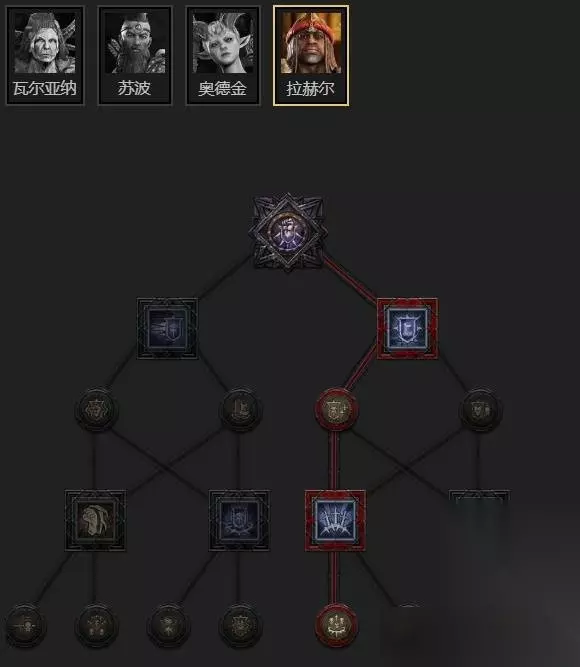
Task: Select the red-framed shield skill at right
Action: click(407, 328)
